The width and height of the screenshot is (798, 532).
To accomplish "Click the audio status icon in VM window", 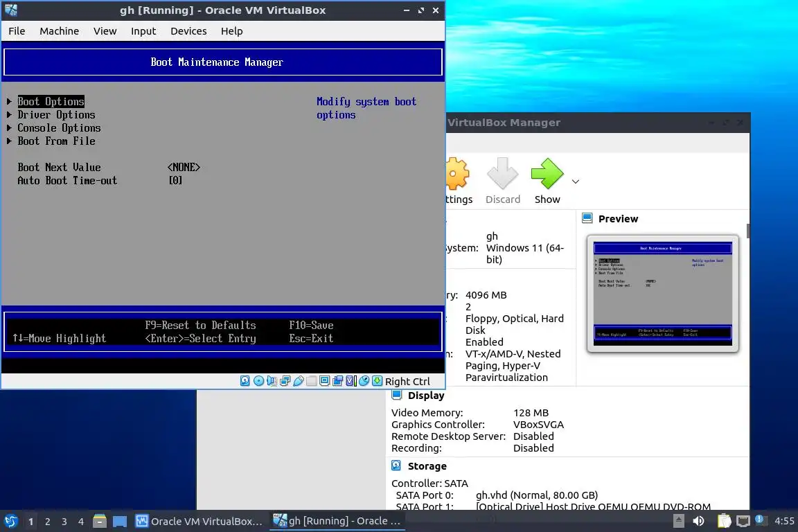I will point(272,381).
